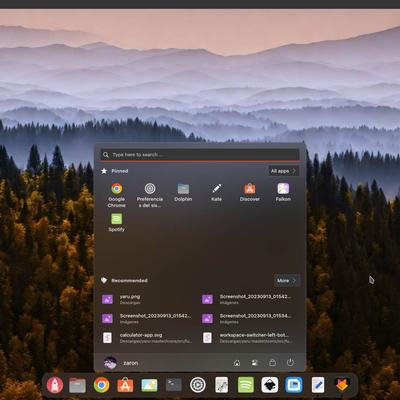The width and height of the screenshot is (400, 400).
Task: Open Preferencias del sistema pinned app
Action: pyautogui.click(x=150, y=195)
